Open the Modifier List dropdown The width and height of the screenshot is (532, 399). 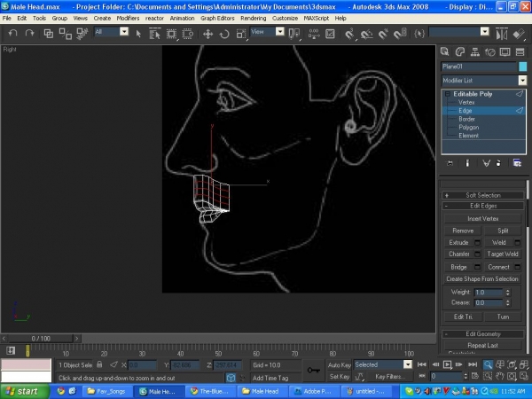[522, 81]
